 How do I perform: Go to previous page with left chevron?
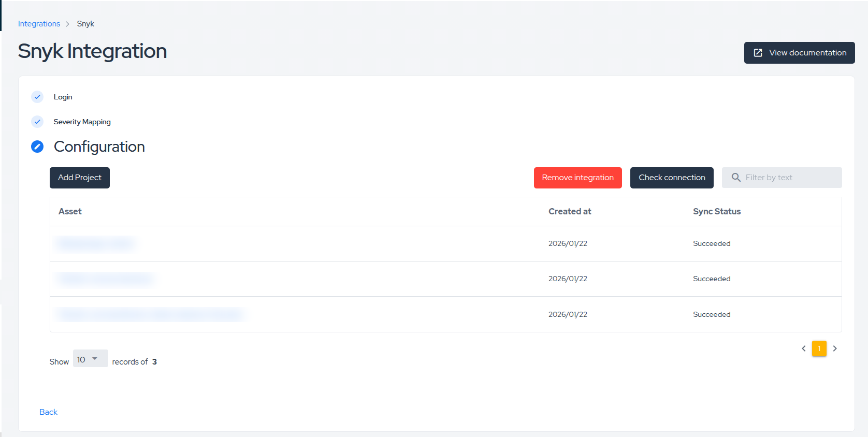click(x=804, y=348)
